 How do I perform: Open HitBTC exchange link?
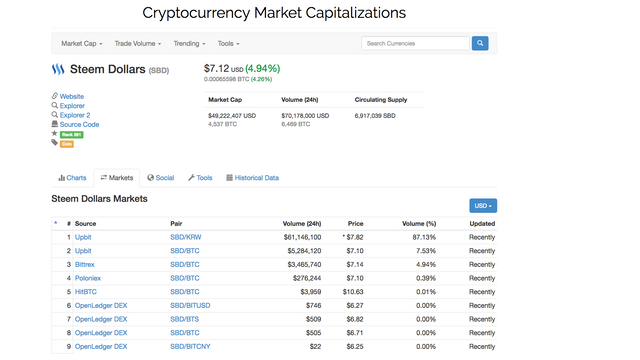[x=86, y=292]
